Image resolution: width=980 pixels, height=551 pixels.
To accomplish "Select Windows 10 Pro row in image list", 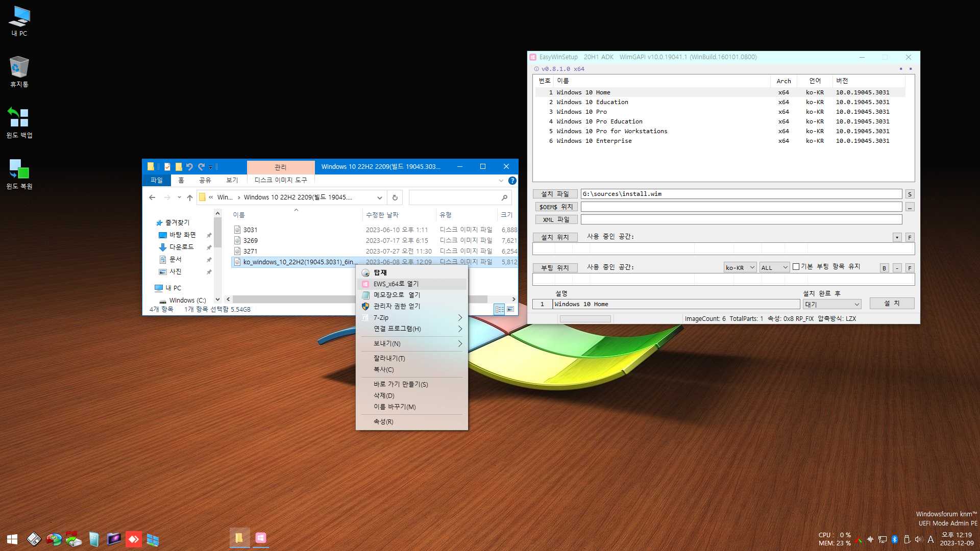I will 720,112.
